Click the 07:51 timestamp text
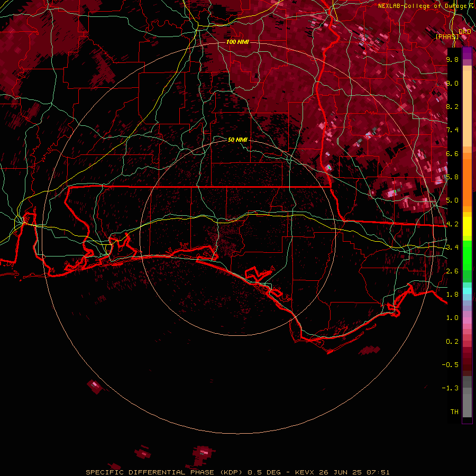 pos(378,472)
